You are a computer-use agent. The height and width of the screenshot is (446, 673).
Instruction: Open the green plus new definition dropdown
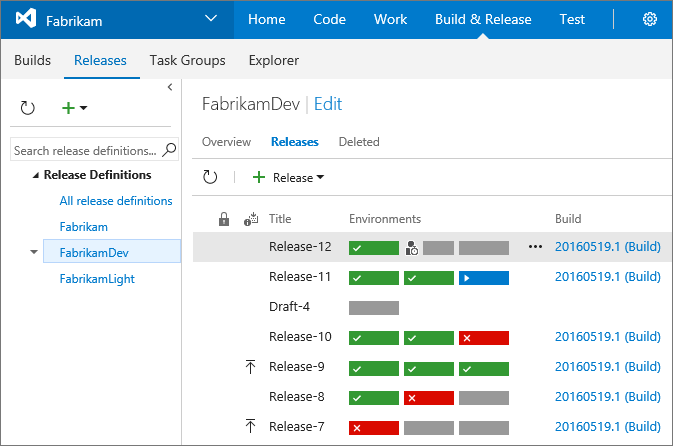click(75, 107)
